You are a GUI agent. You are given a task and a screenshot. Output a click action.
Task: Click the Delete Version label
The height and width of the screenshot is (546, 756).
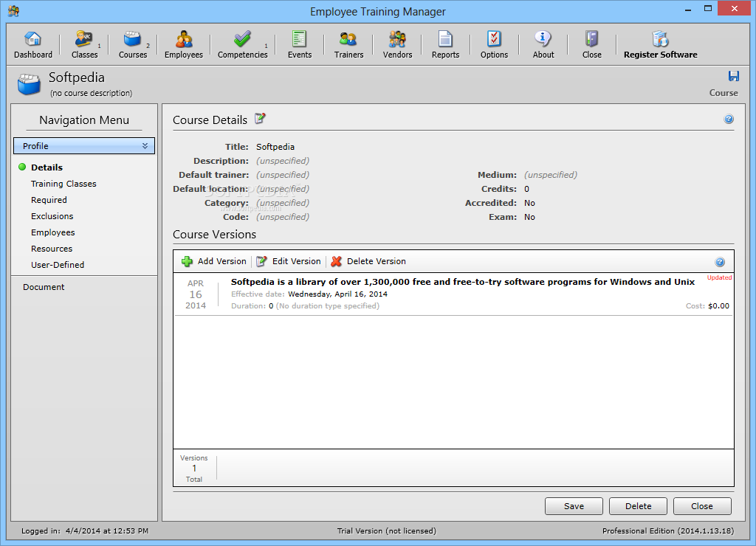[x=377, y=261]
